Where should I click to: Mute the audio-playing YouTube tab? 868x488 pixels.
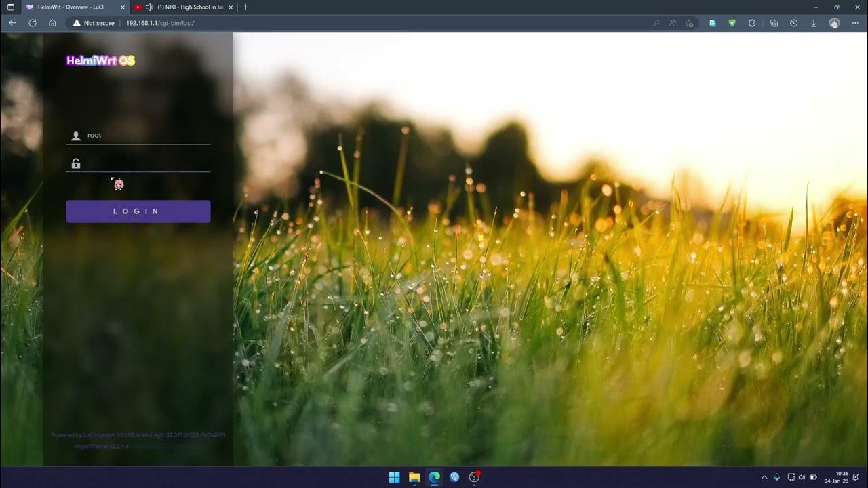(x=149, y=7)
